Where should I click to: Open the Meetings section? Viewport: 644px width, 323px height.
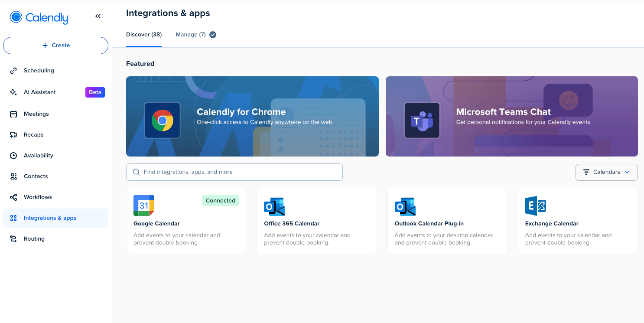click(36, 114)
